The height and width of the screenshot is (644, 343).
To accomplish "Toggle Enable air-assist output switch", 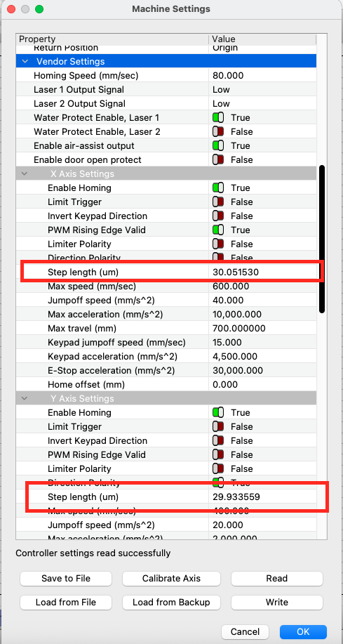I will point(218,146).
